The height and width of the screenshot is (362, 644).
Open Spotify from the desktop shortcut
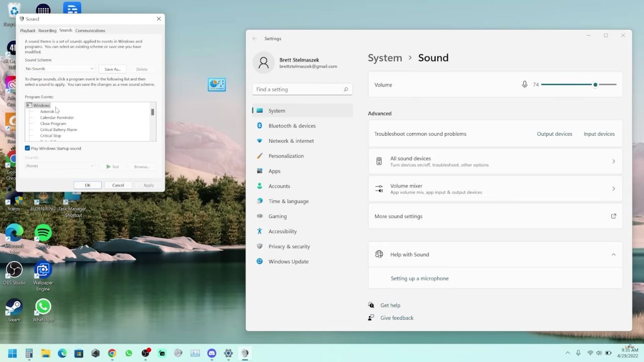pyautogui.click(x=43, y=234)
